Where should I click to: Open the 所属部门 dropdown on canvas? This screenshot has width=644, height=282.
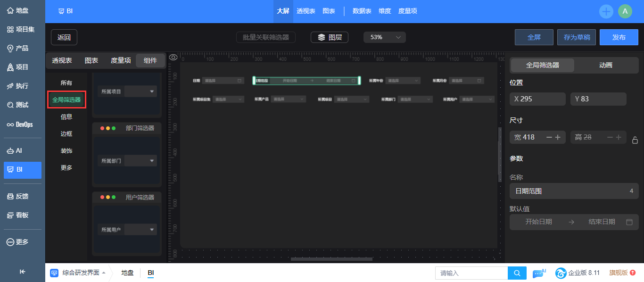tap(415, 100)
